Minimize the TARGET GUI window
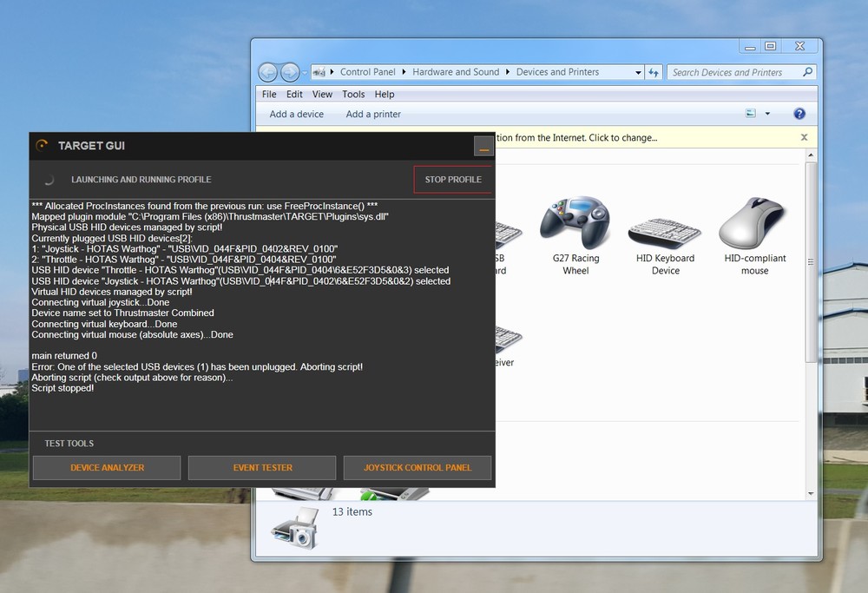868x593 pixels. (x=483, y=147)
